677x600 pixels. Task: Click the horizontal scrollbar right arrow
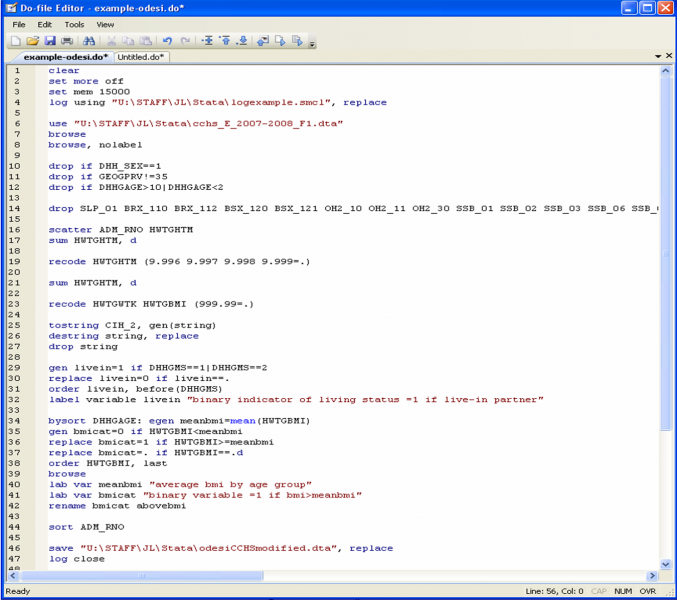click(x=652, y=576)
